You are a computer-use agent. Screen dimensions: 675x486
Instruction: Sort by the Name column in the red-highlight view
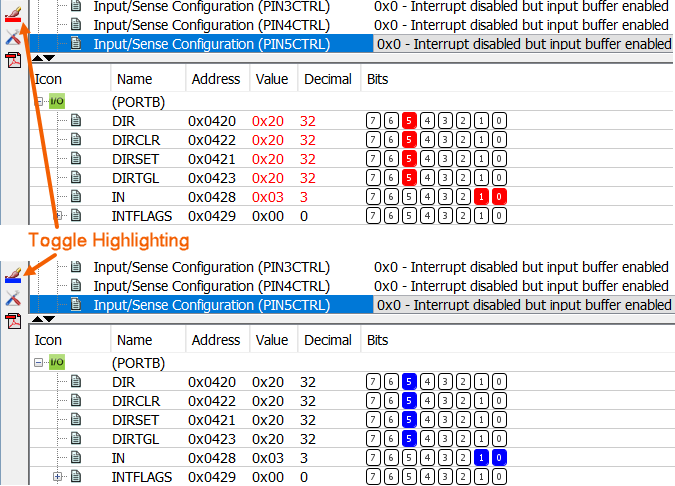tap(148, 79)
